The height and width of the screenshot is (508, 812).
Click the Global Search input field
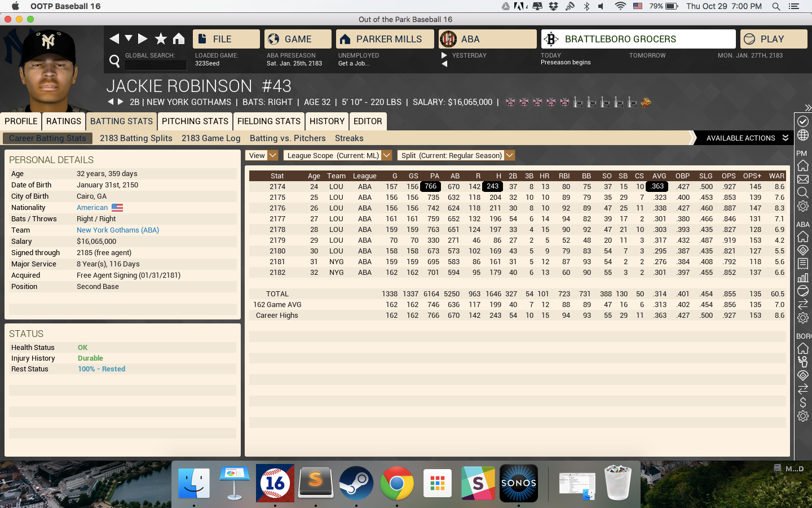click(x=156, y=65)
